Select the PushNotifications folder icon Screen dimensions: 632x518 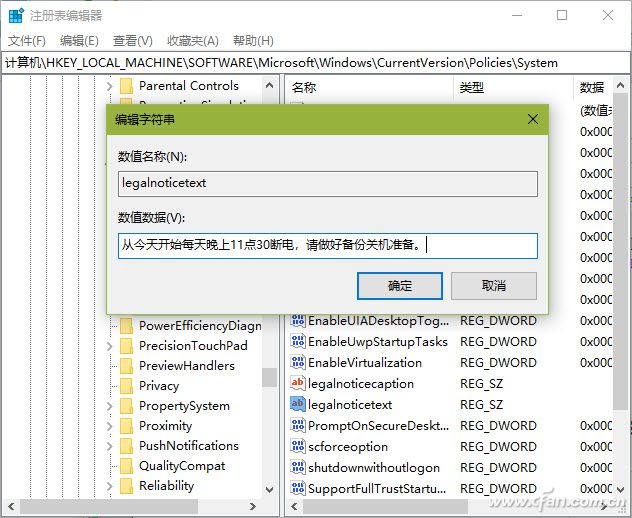tap(127, 446)
